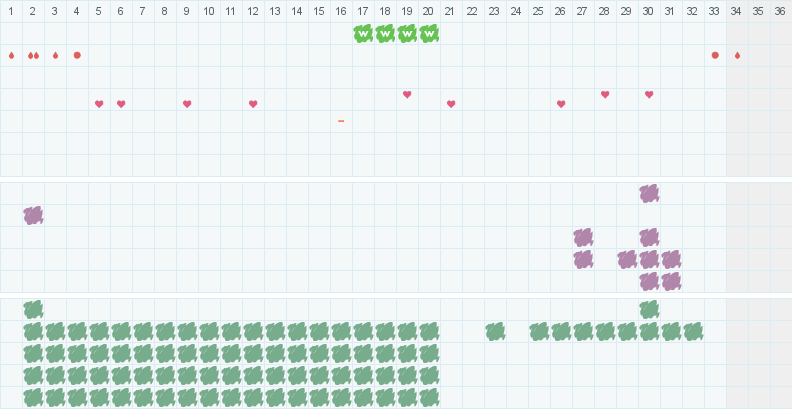This screenshot has height=409, width=792.
Task: Select the pink heart on day 12
Action: coord(253,104)
